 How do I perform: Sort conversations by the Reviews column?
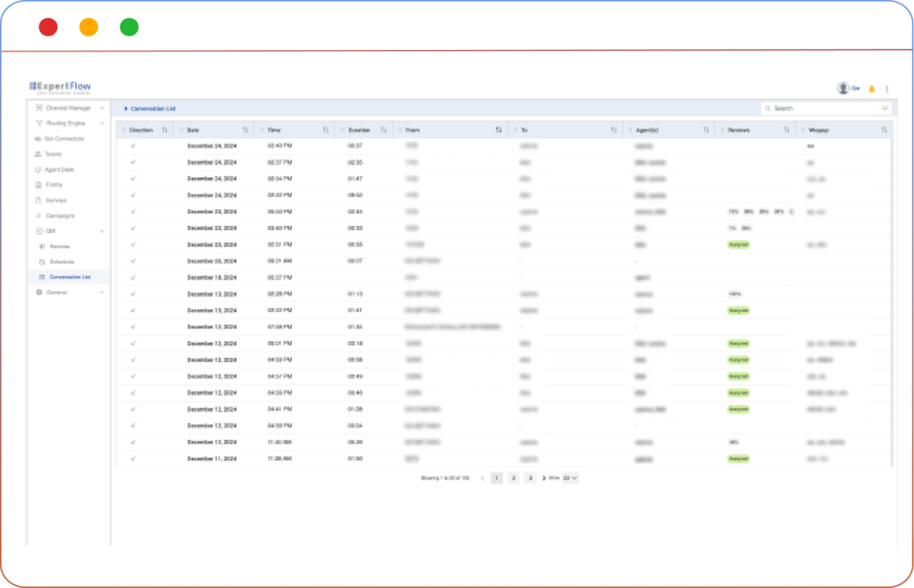(x=786, y=130)
